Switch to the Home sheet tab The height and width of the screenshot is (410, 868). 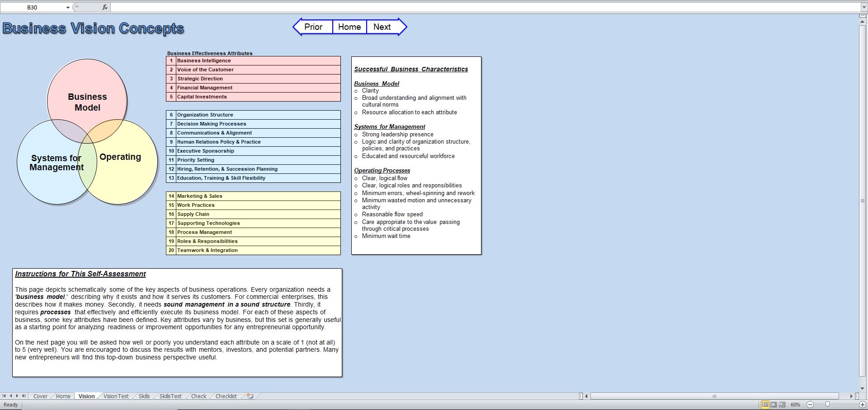pos(63,396)
